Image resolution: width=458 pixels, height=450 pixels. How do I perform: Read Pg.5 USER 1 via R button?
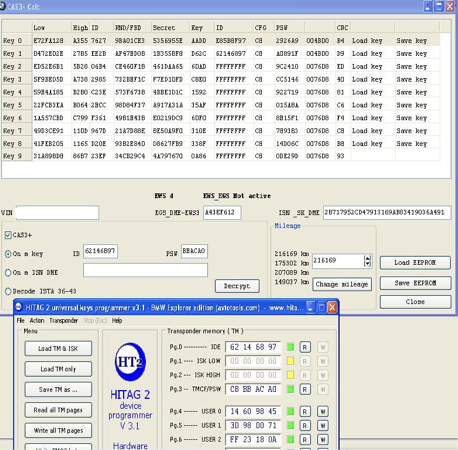coord(305,426)
